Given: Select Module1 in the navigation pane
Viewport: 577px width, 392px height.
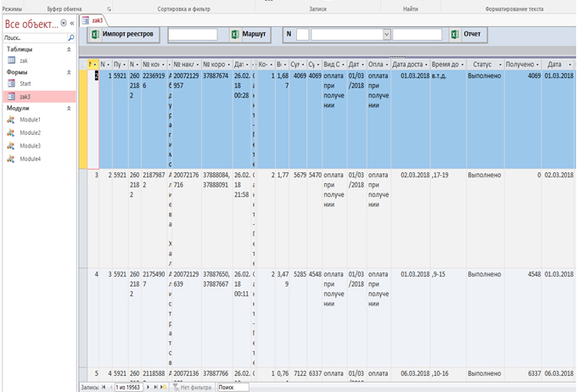Looking at the screenshot, I should tap(31, 120).
